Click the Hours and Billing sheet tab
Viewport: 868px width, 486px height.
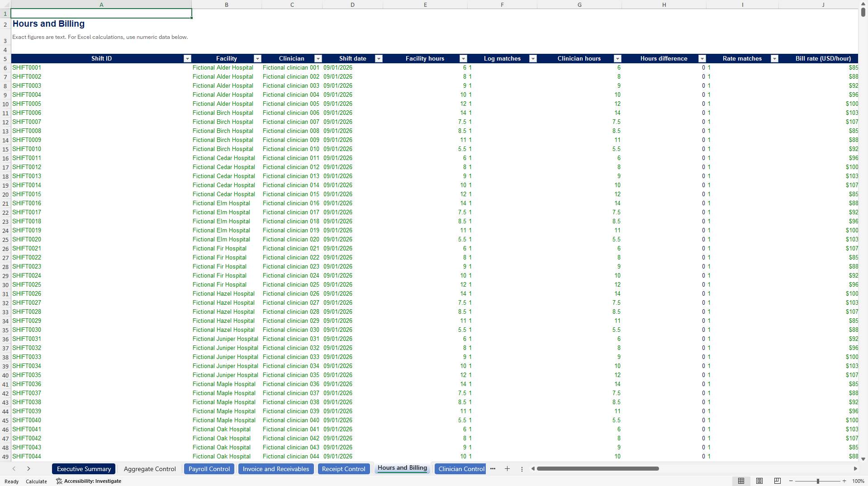tap(402, 468)
